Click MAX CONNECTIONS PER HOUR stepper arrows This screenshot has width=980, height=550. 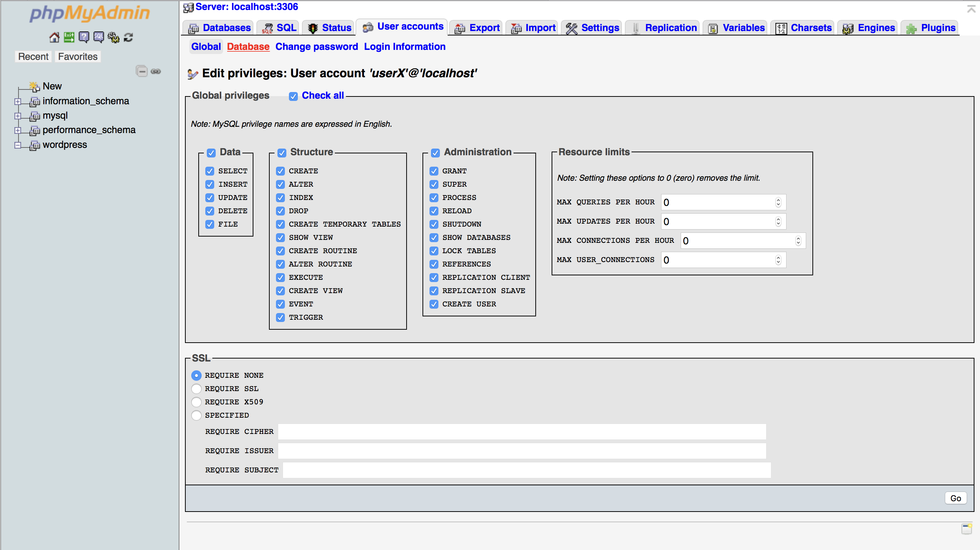[798, 241]
